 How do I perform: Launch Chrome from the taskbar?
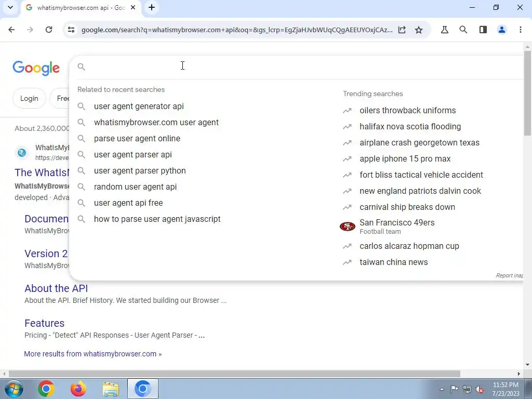pyautogui.click(x=46, y=389)
